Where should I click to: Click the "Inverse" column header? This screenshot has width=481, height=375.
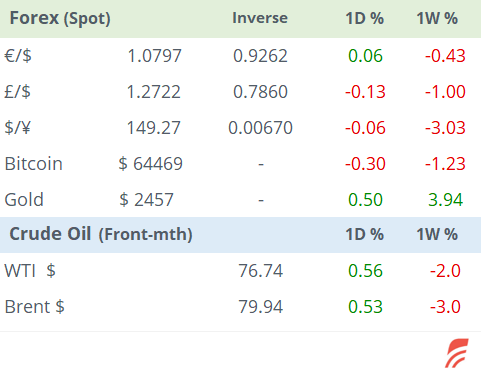tap(260, 18)
